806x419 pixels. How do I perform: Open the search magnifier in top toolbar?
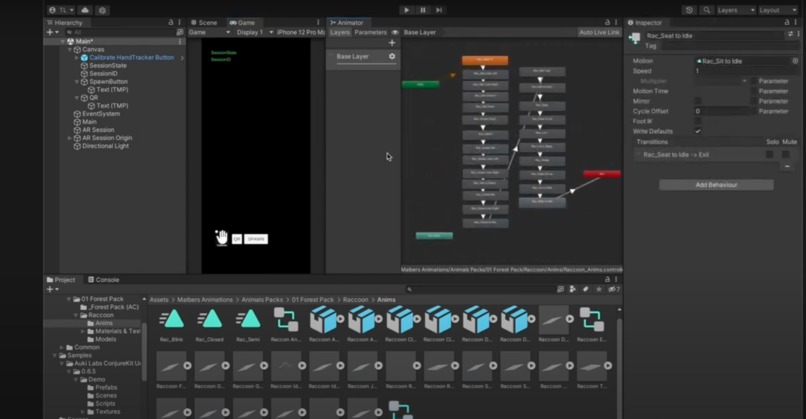point(707,10)
